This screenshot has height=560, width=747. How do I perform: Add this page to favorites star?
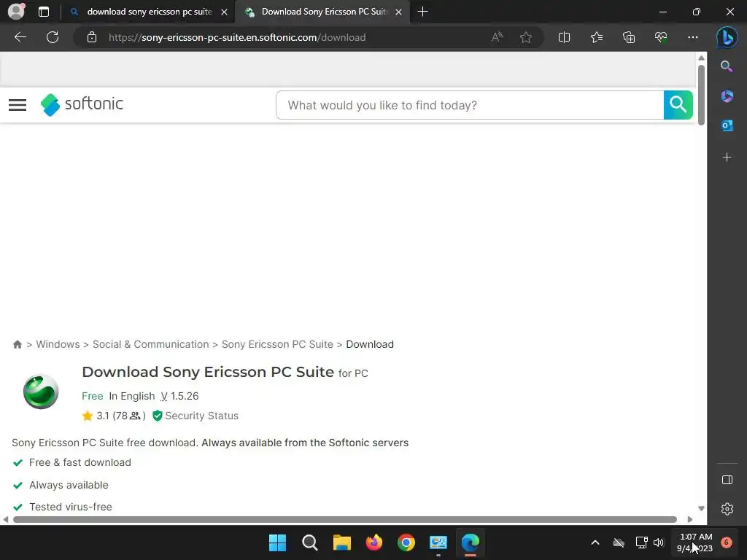[x=526, y=37]
